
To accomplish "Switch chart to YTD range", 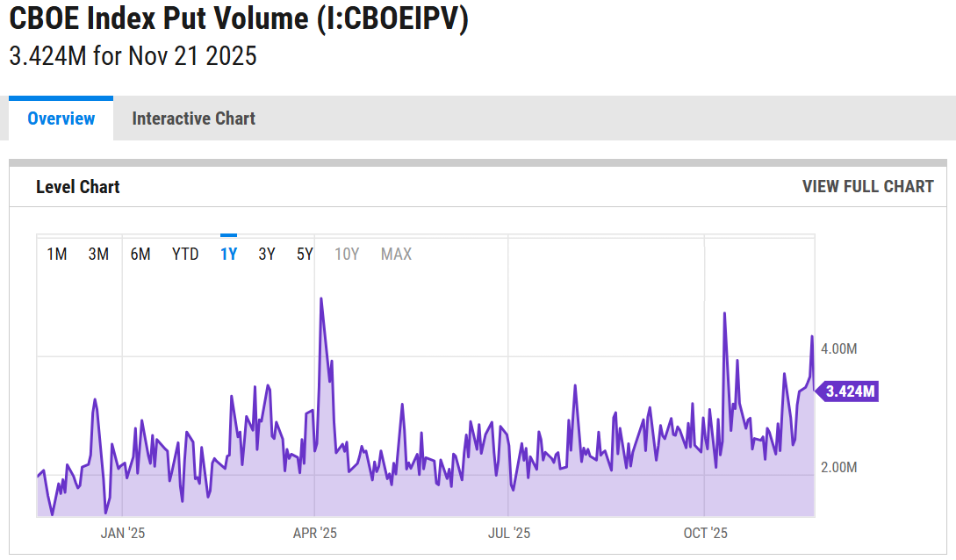I will (185, 255).
